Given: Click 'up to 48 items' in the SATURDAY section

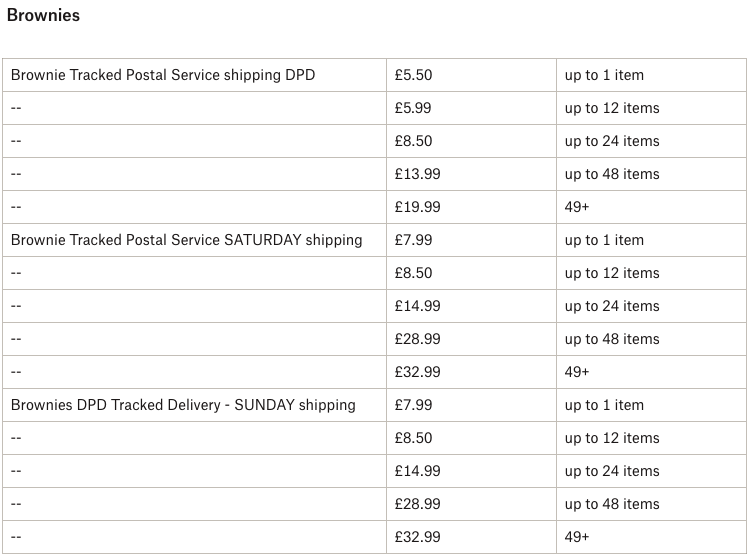Looking at the screenshot, I should 612,339.
